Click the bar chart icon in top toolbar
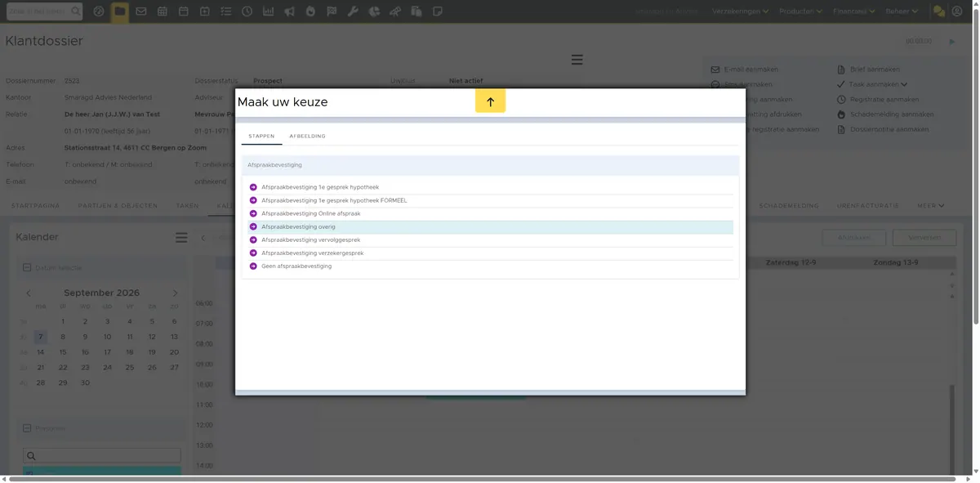The width and height of the screenshot is (980, 483). 268,11
